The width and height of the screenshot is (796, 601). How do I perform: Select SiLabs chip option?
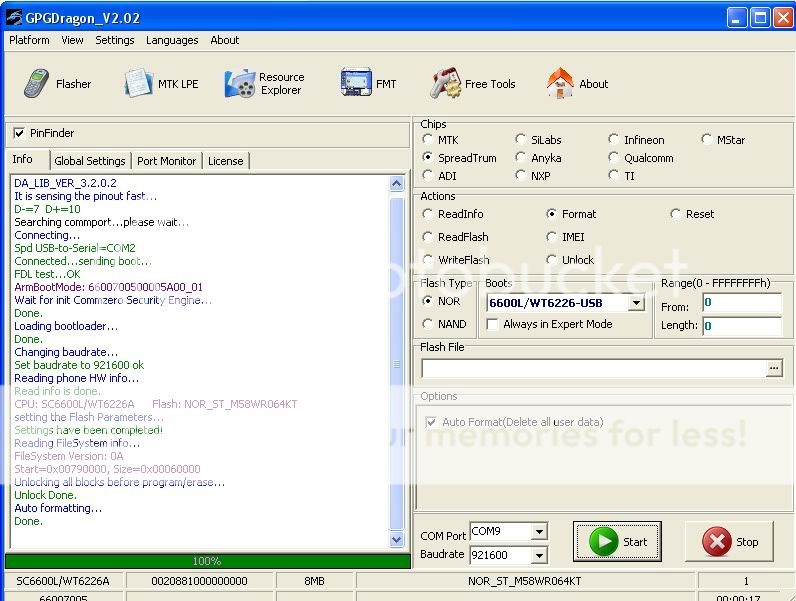click(520, 139)
